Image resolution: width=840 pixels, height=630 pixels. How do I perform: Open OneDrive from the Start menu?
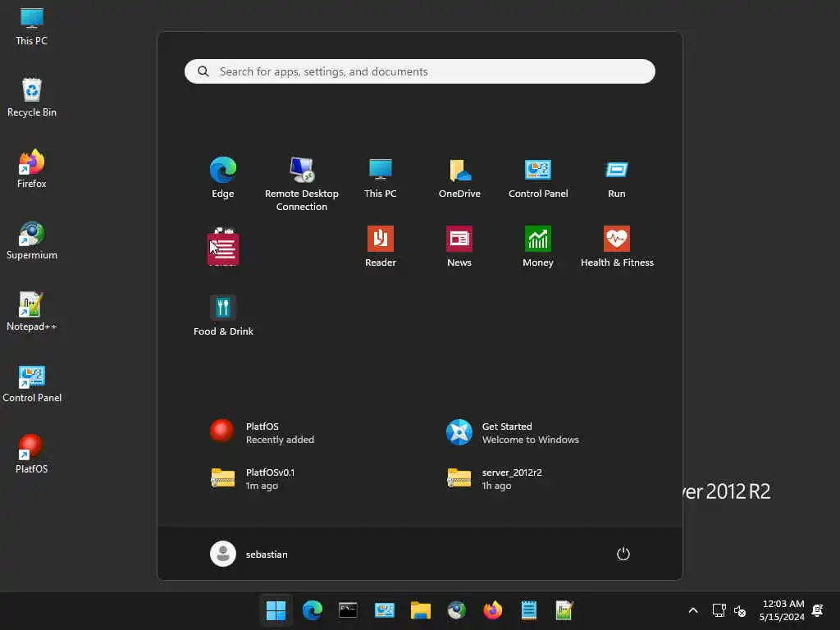tap(459, 178)
